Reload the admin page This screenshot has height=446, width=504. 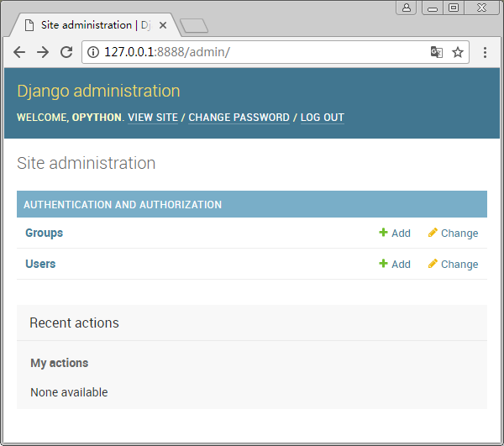point(66,52)
